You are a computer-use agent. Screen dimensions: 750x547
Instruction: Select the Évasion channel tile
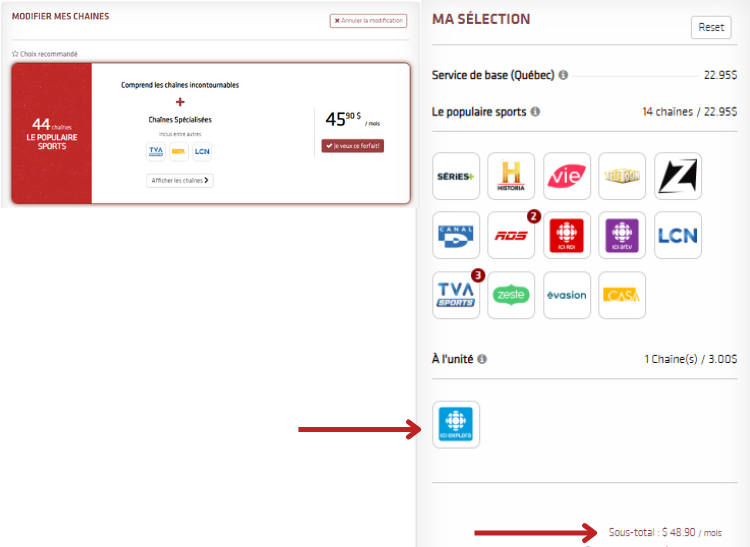(567, 295)
